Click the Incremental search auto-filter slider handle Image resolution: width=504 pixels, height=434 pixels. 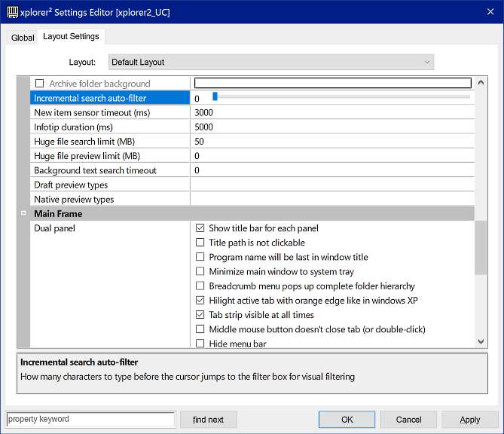click(215, 96)
